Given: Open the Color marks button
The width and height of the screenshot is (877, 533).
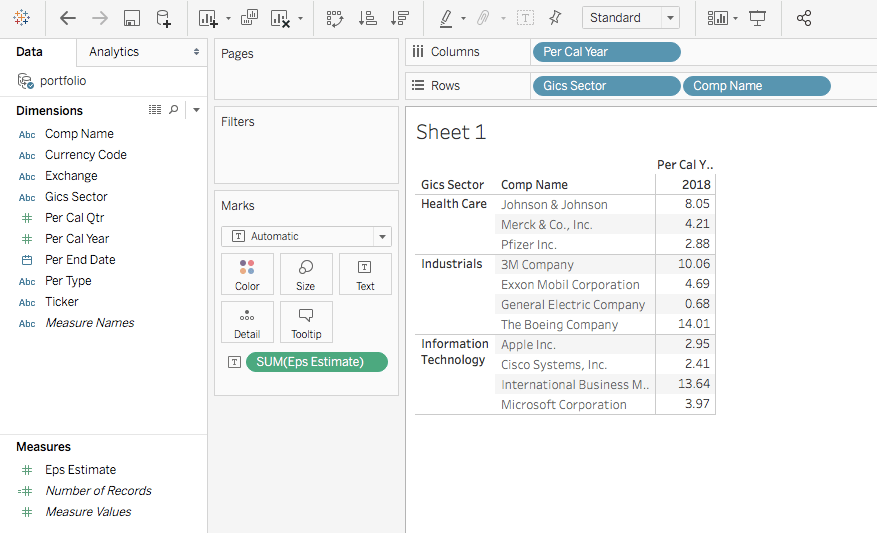Looking at the screenshot, I should pyautogui.click(x=247, y=274).
